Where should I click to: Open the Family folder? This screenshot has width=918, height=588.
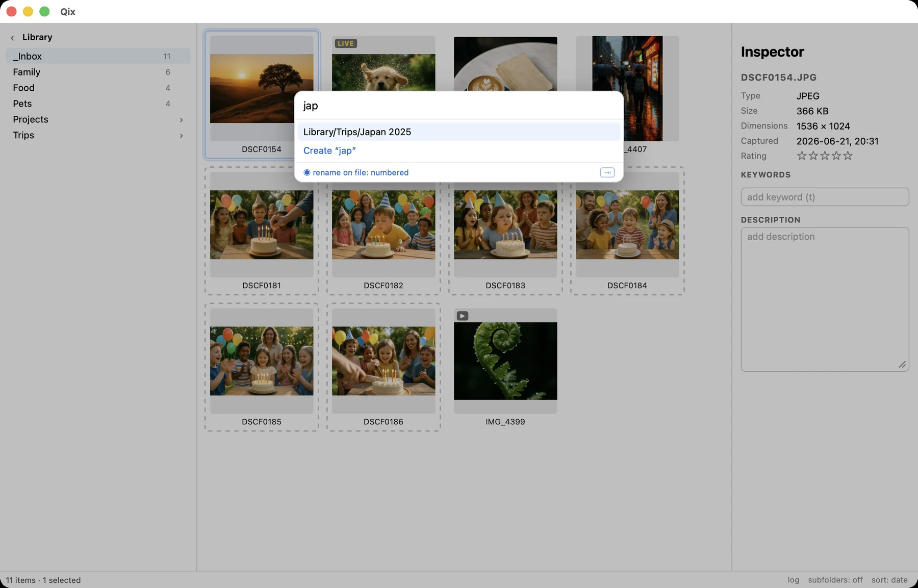point(98,72)
